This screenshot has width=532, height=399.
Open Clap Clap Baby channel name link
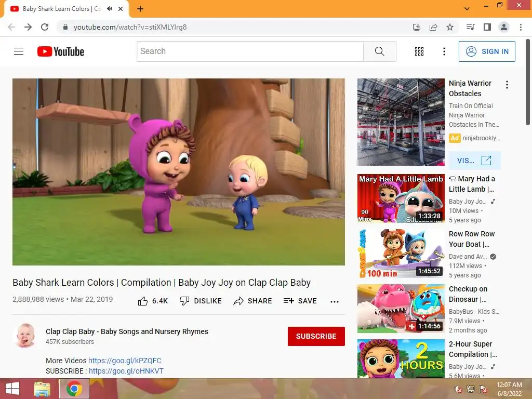127,331
